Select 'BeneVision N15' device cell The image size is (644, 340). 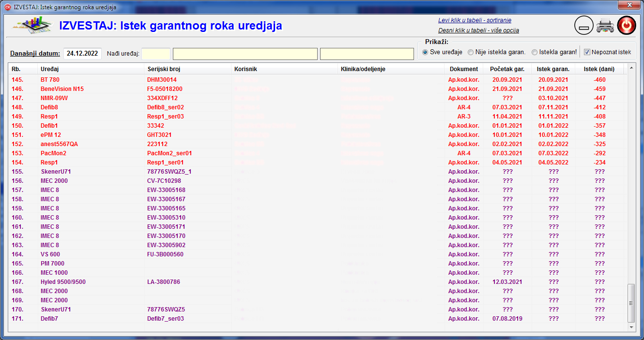(62, 89)
